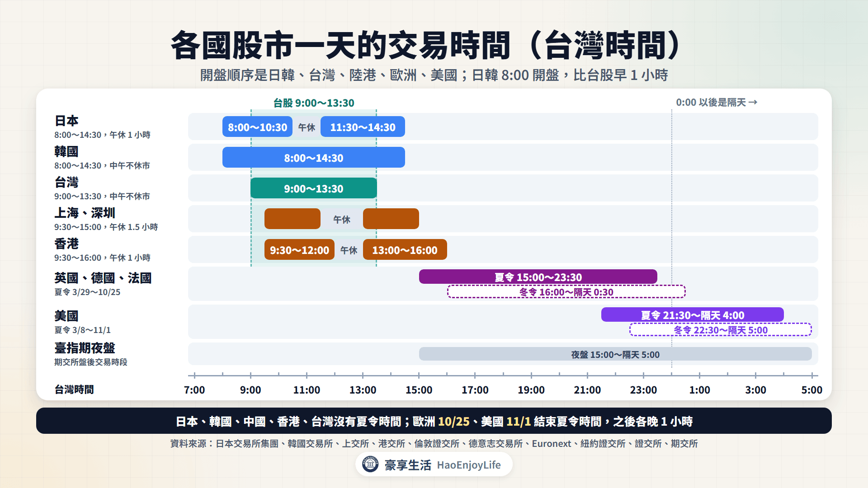Click the 臺指期夜盤 row label
Image resolution: width=868 pixels, height=488 pixels.
(x=85, y=348)
